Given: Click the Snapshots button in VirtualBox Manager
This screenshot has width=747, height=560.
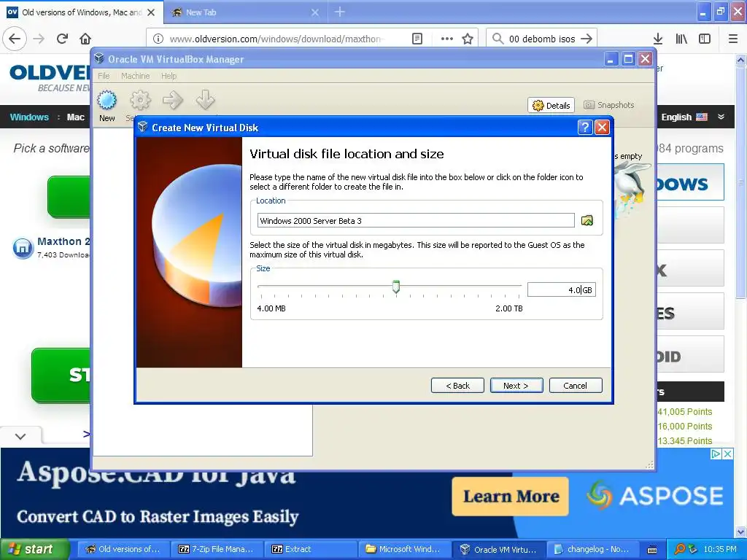Looking at the screenshot, I should click(609, 105).
